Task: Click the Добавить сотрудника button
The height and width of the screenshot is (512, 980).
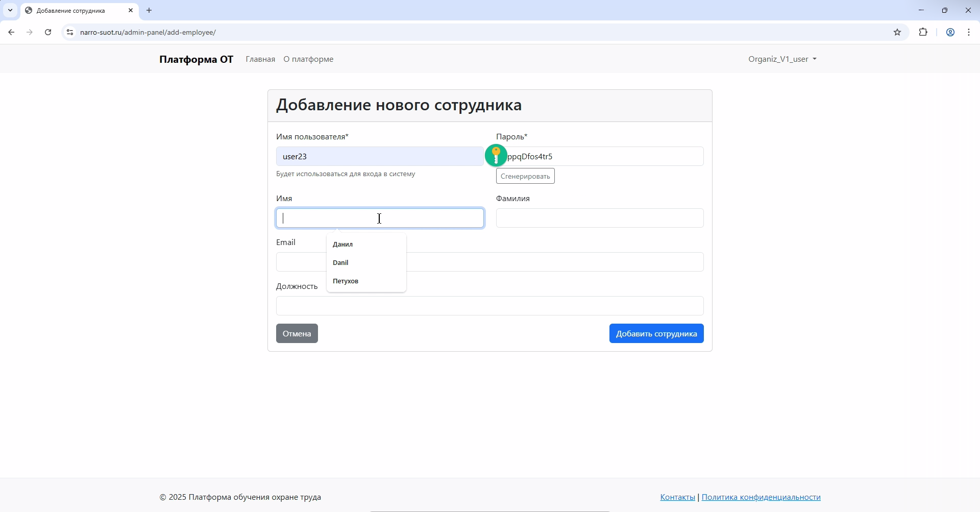Action: 656,333
